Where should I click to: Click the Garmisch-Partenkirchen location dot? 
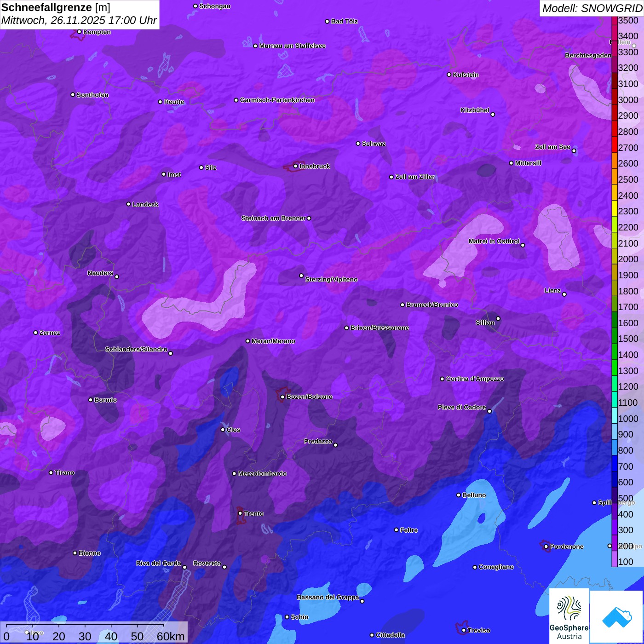pyautogui.click(x=236, y=100)
